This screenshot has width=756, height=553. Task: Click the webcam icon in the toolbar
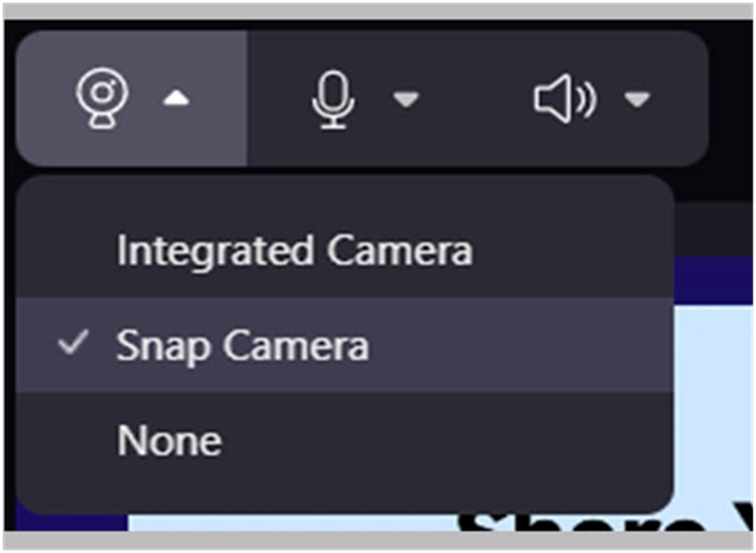[x=103, y=97]
